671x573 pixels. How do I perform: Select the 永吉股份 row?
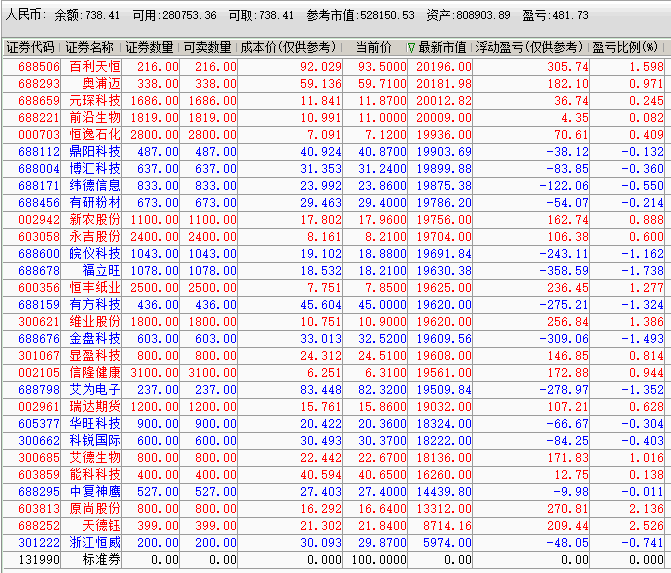[333, 237]
